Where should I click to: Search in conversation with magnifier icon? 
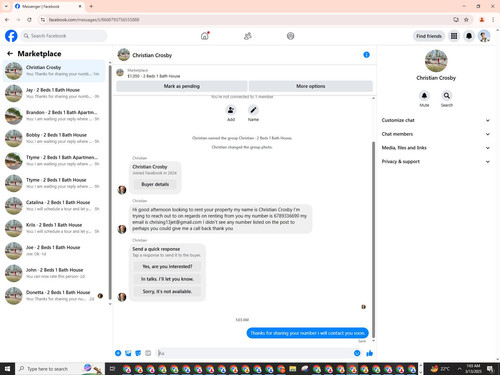click(447, 96)
